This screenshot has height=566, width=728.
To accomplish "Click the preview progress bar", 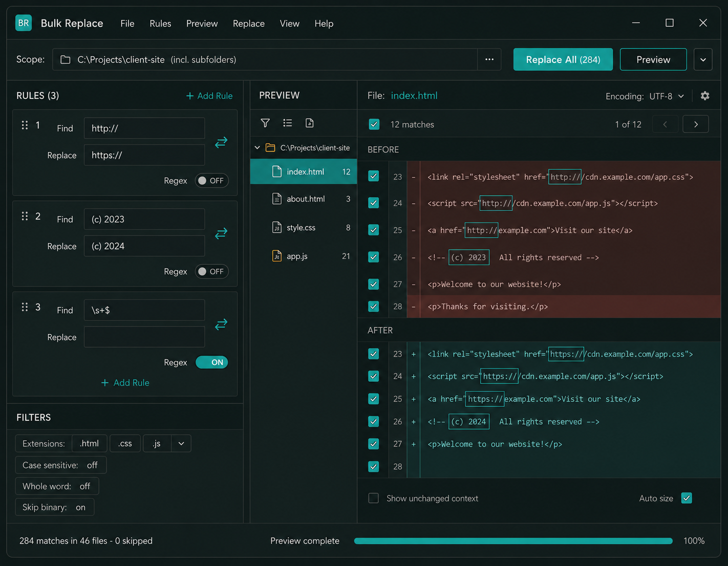I will pos(513,541).
